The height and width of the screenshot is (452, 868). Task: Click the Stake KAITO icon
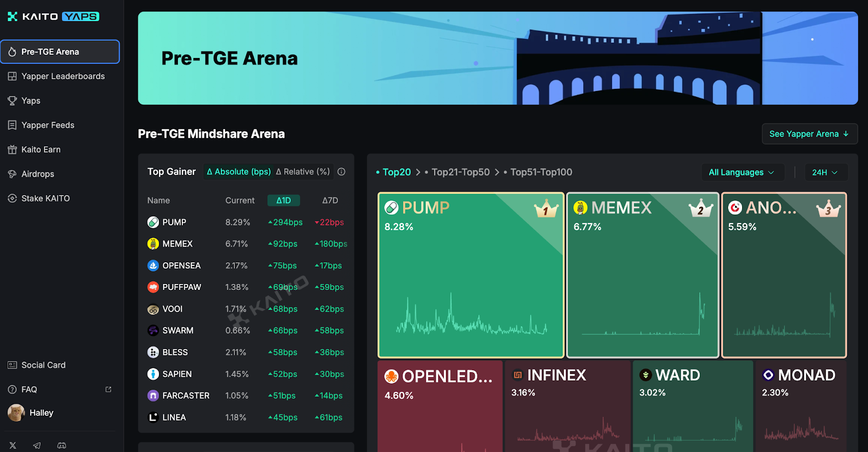[x=12, y=198]
